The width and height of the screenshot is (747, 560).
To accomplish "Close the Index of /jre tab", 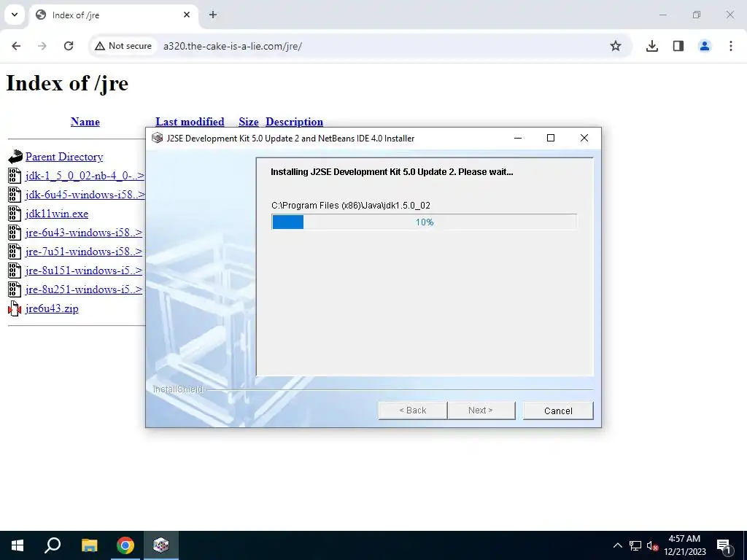I will (187, 15).
